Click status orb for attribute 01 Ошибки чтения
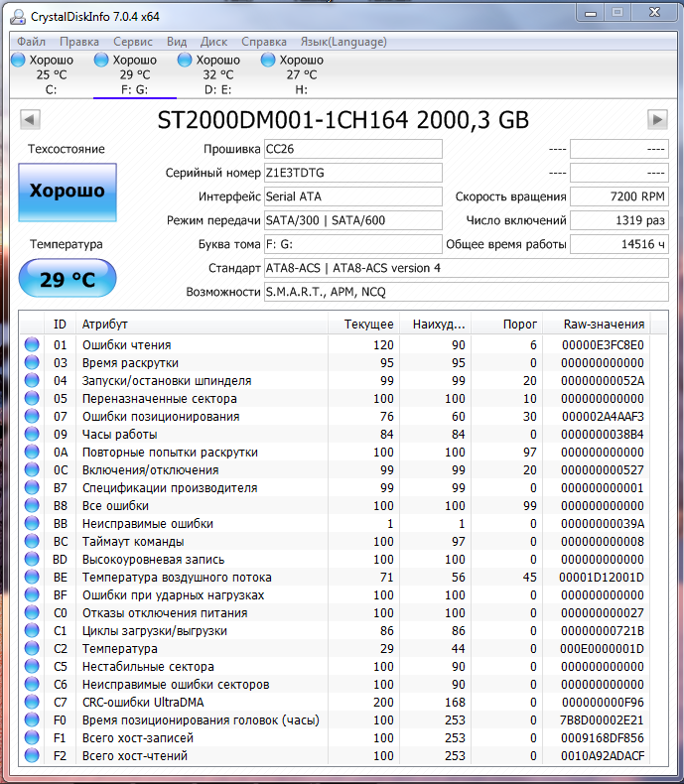The image size is (684, 784). 32,345
